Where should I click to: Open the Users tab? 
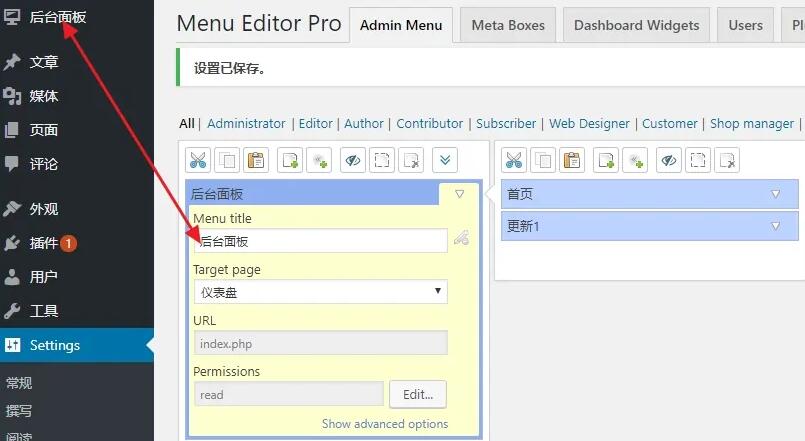click(745, 25)
